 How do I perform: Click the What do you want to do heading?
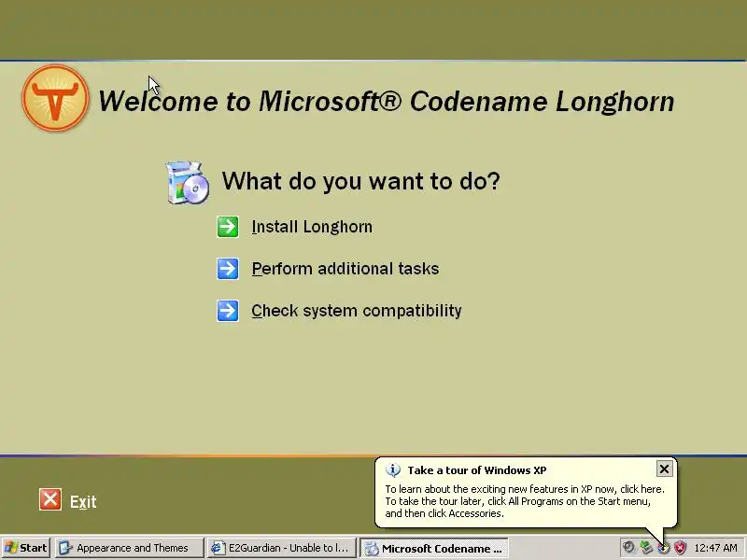pos(360,181)
